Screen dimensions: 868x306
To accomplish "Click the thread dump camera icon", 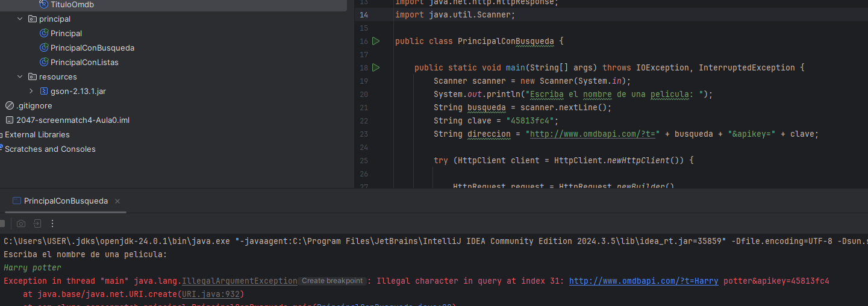I will click(21, 223).
